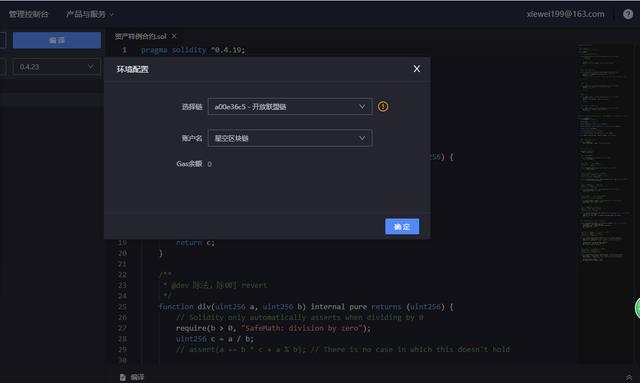Close the 环境配置 dialog with the X

[x=416, y=69]
